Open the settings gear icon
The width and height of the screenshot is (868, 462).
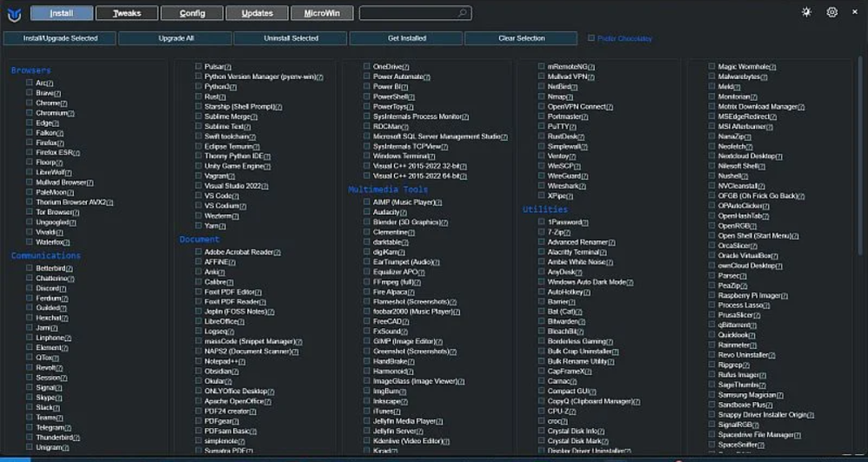[x=832, y=12]
